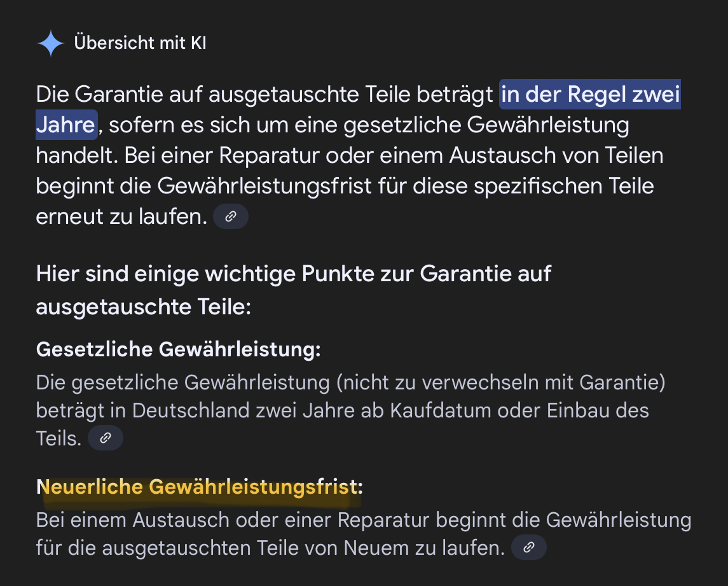728x586 pixels.
Task: Open source link chip after "Teils."
Action: tap(106, 438)
